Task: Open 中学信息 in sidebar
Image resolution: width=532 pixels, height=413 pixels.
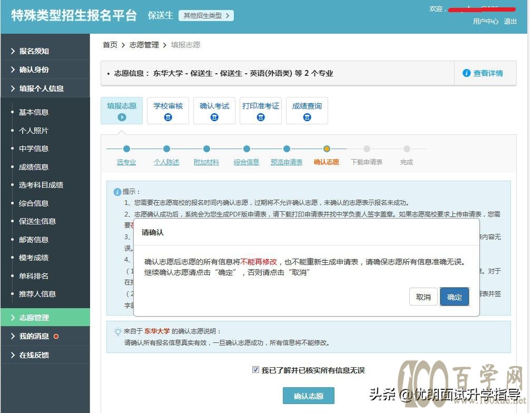Action: click(x=34, y=149)
